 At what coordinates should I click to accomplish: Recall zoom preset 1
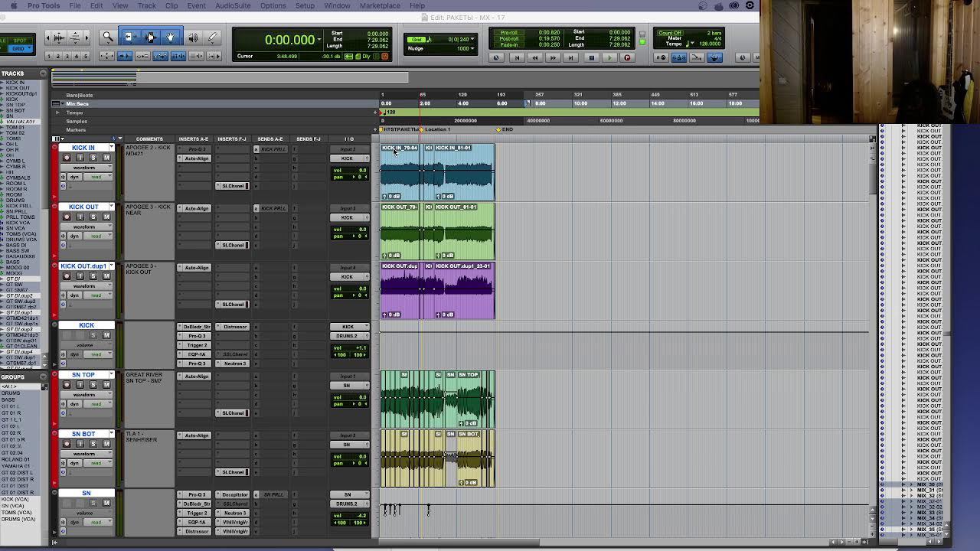pyautogui.click(x=49, y=57)
